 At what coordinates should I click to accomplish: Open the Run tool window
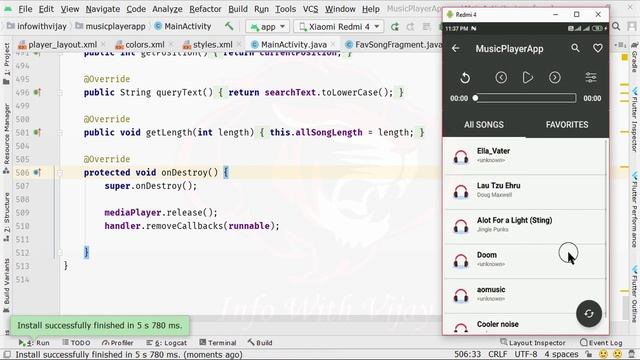[34, 343]
